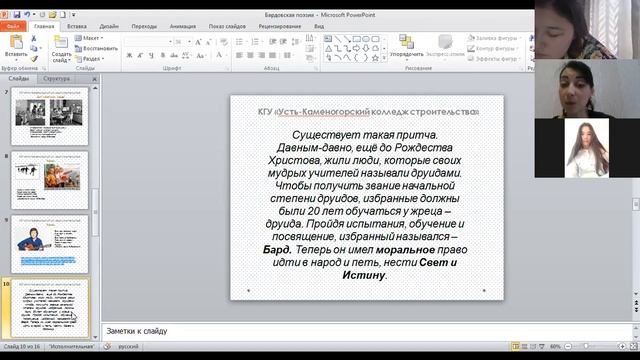
Task: Open the font name combo box
Action: tap(148, 42)
